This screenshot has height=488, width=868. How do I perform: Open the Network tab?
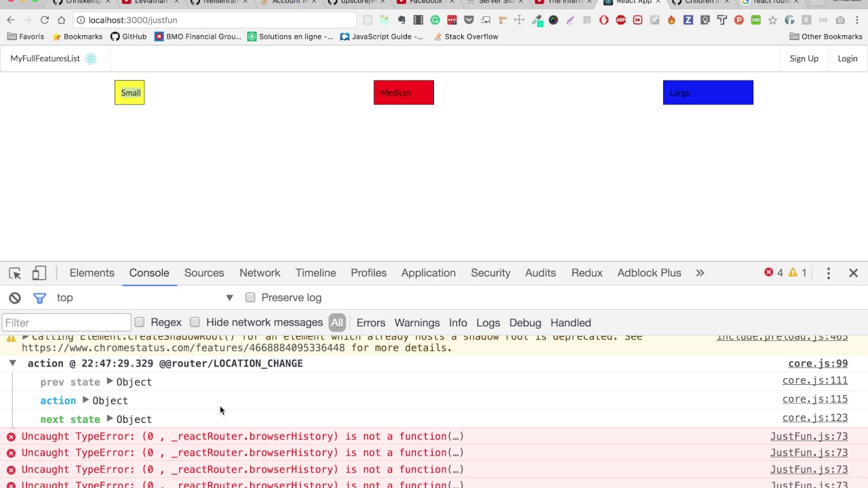pyautogui.click(x=260, y=273)
